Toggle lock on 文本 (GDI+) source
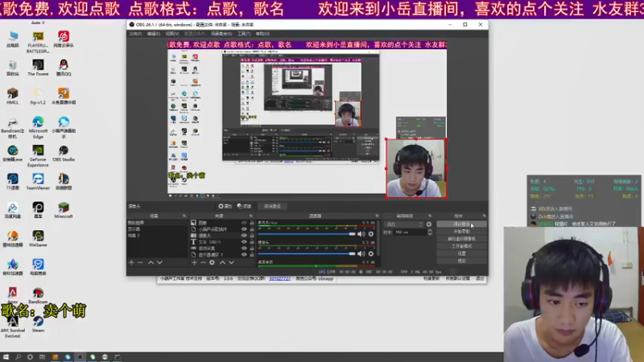 click(x=252, y=242)
